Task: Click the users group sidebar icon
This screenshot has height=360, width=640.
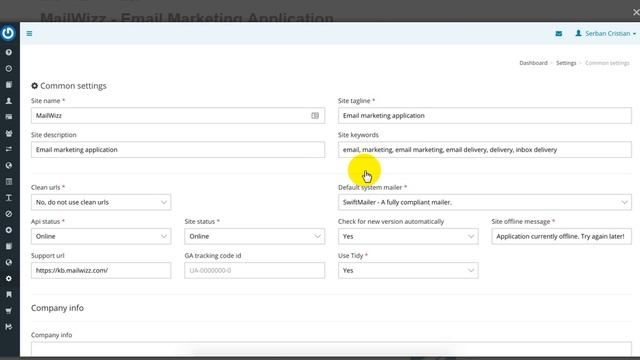Action: 9,133
